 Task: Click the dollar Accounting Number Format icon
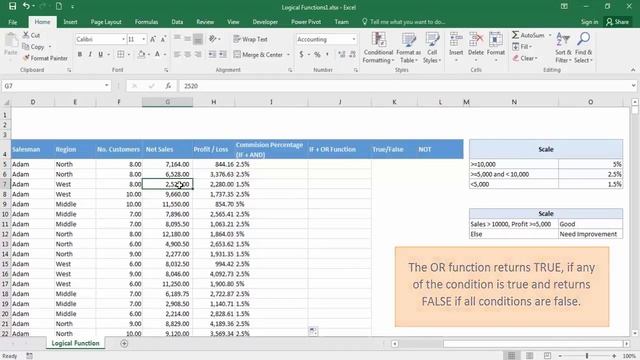pyautogui.click(x=301, y=54)
